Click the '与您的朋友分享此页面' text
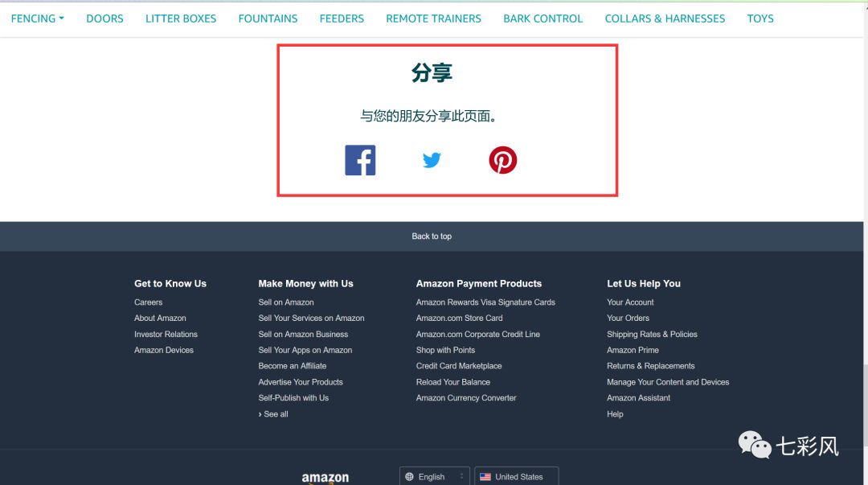This screenshot has width=868, height=485. 428,116
